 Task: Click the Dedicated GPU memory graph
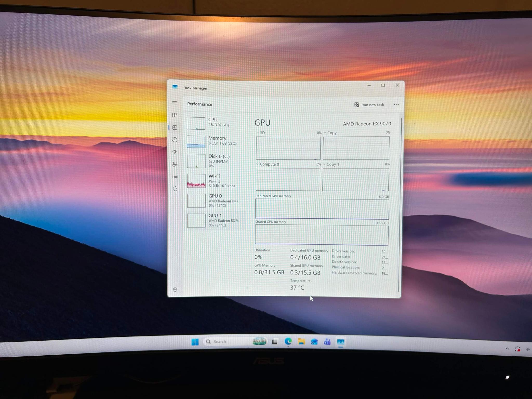(x=322, y=209)
